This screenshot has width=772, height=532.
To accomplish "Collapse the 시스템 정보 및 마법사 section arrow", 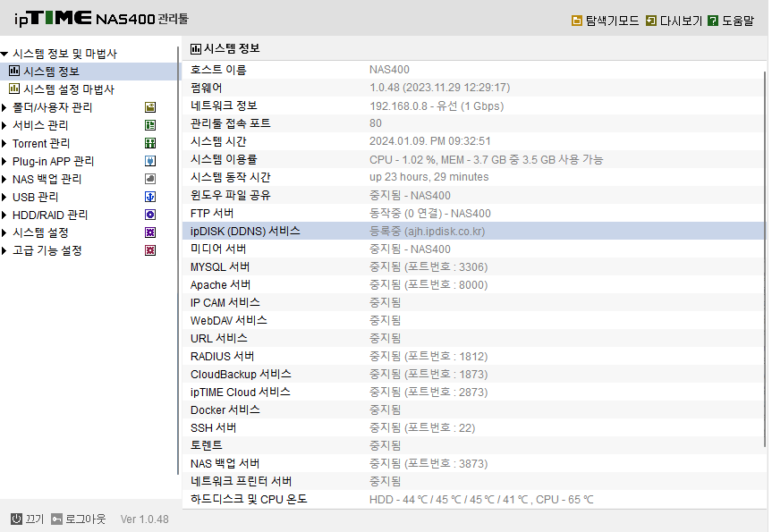I will [4, 54].
